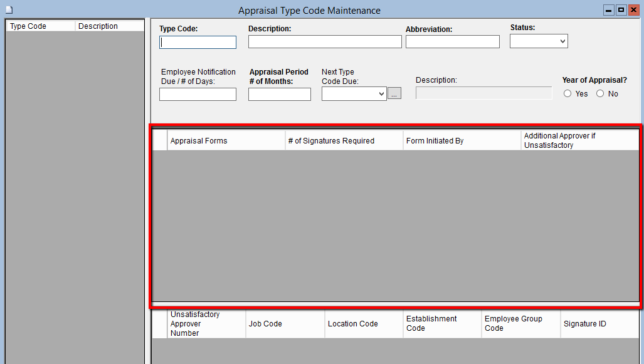
Task: Click the Employee Notification Due days field
Action: (x=198, y=95)
